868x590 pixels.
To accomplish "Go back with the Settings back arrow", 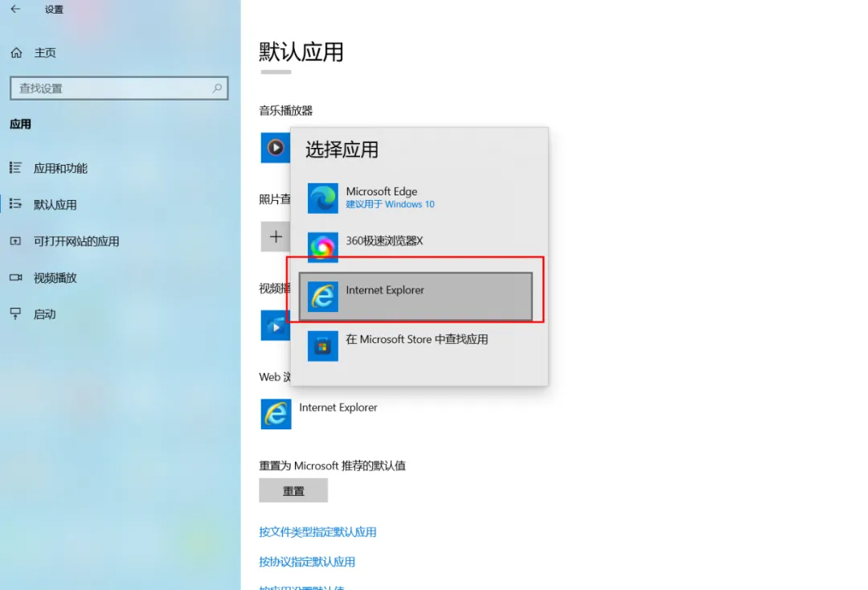I will (15, 9).
